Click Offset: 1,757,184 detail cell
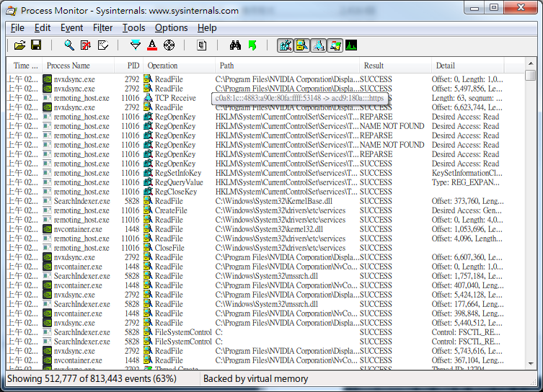Viewport: 543px width, 392px height. pos(467,276)
